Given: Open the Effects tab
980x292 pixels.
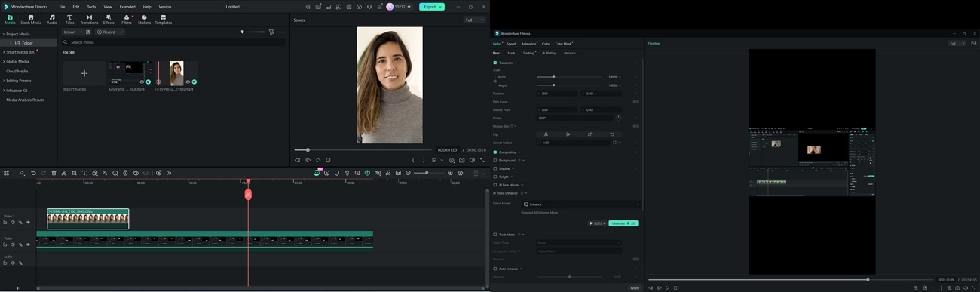Looking at the screenshot, I should [x=109, y=20].
